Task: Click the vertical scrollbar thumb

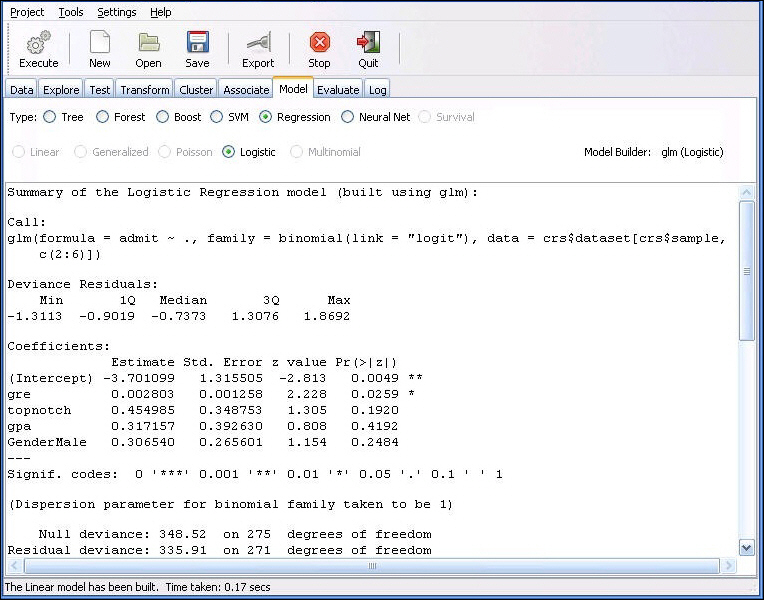Action: pos(746,271)
